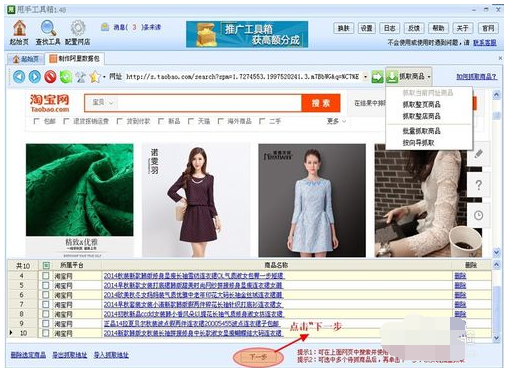
Task: Choose 批量抓取商品 from the menu
Action: click(421, 131)
